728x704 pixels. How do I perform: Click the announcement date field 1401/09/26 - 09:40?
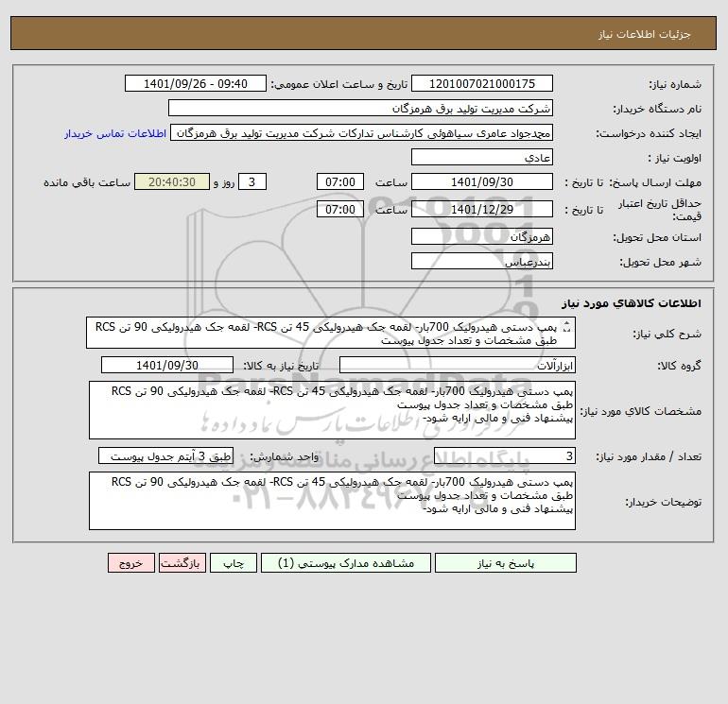point(196,83)
